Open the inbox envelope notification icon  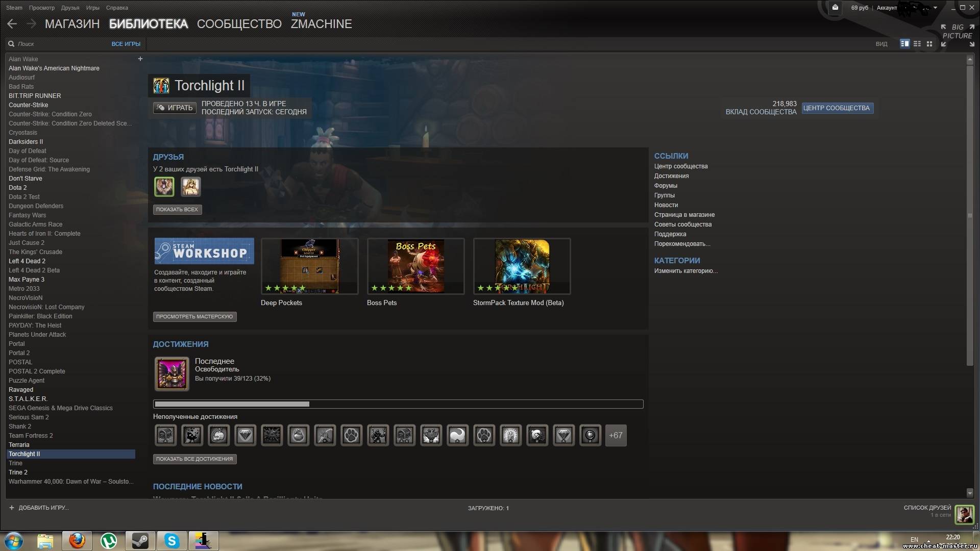point(835,7)
